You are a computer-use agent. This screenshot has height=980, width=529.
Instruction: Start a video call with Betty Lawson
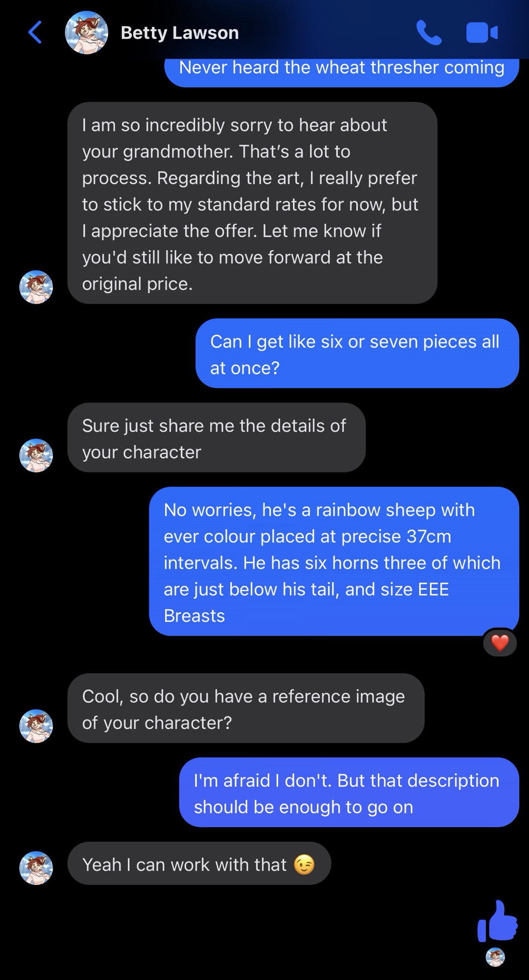pyautogui.click(x=482, y=33)
